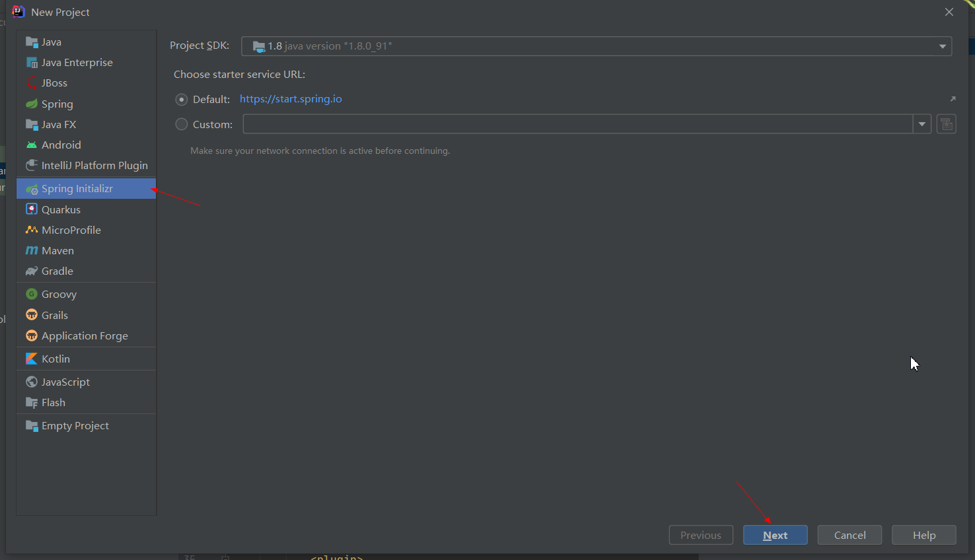Select the Spring list entry
This screenshot has width=975, height=560.
(86, 104)
